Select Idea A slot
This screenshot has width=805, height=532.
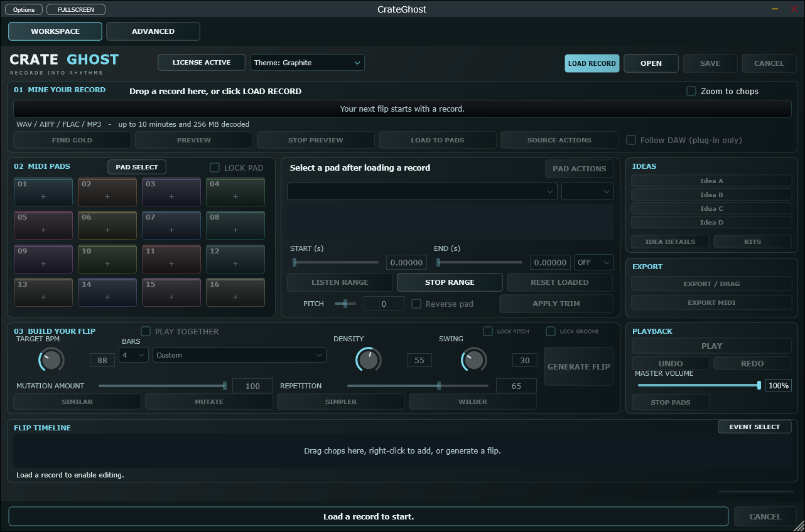[x=711, y=181]
